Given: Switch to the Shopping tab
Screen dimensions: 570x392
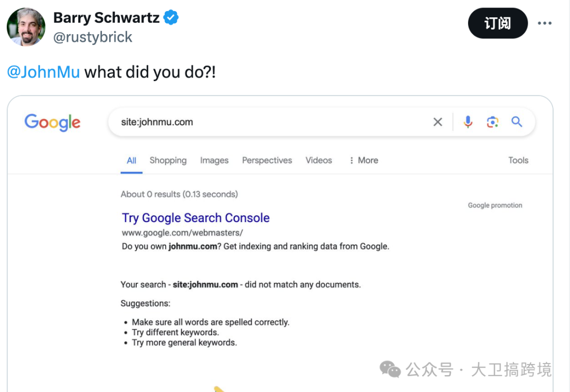Looking at the screenshot, I should pos(168,160).
